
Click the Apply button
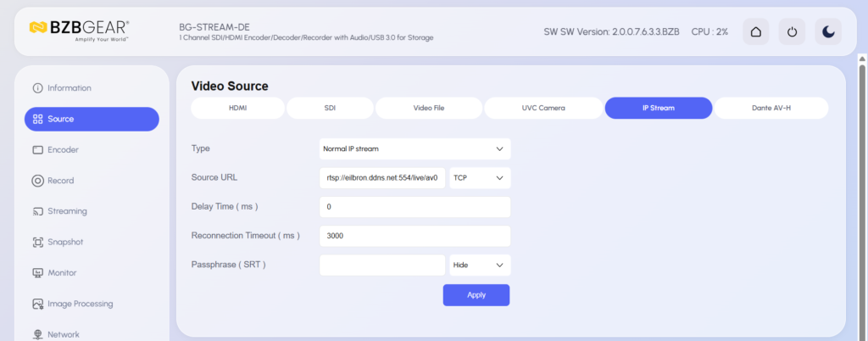click(x=476, y=294)
